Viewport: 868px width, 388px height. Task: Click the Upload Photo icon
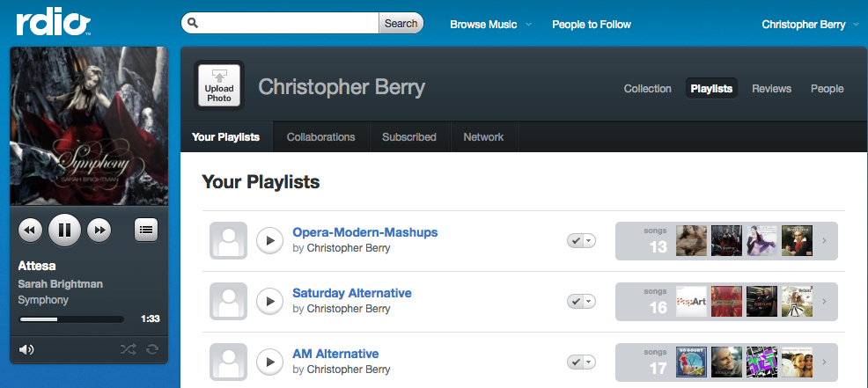pyautogui.click(x=219, y=85)
